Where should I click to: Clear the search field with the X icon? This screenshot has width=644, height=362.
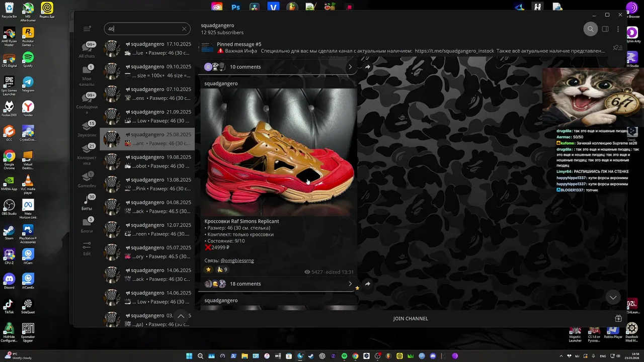(x=184, y=29)
